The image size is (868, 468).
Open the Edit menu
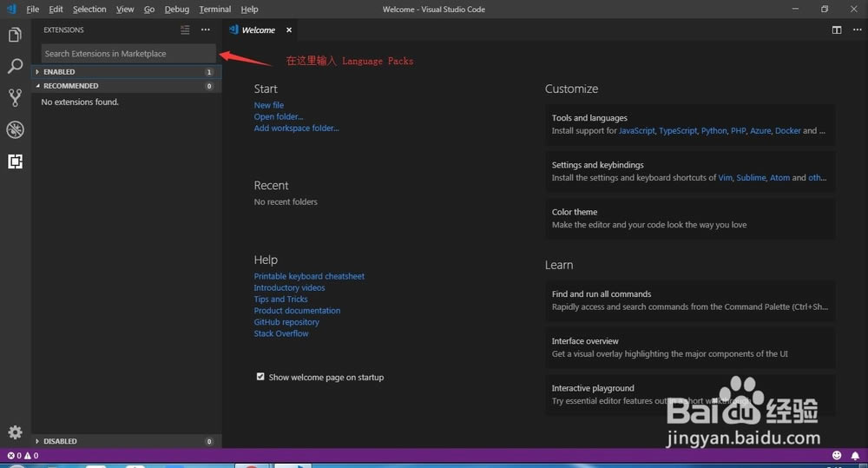(x=56, y=10)
